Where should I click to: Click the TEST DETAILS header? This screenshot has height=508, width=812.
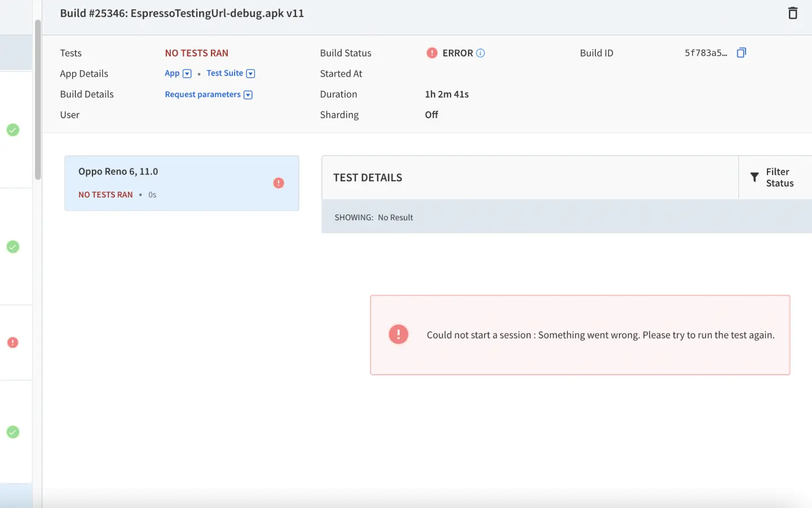coord(368,178)
